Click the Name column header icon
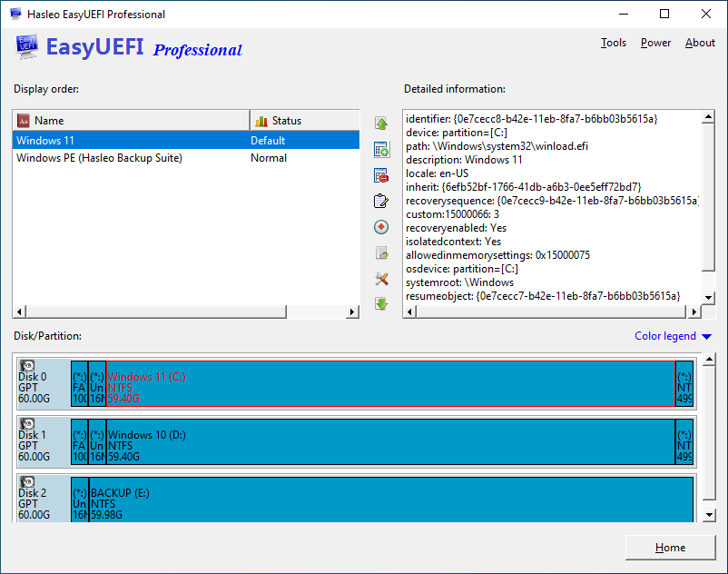This screenshot has width=728, height=574. coord(24,121)
